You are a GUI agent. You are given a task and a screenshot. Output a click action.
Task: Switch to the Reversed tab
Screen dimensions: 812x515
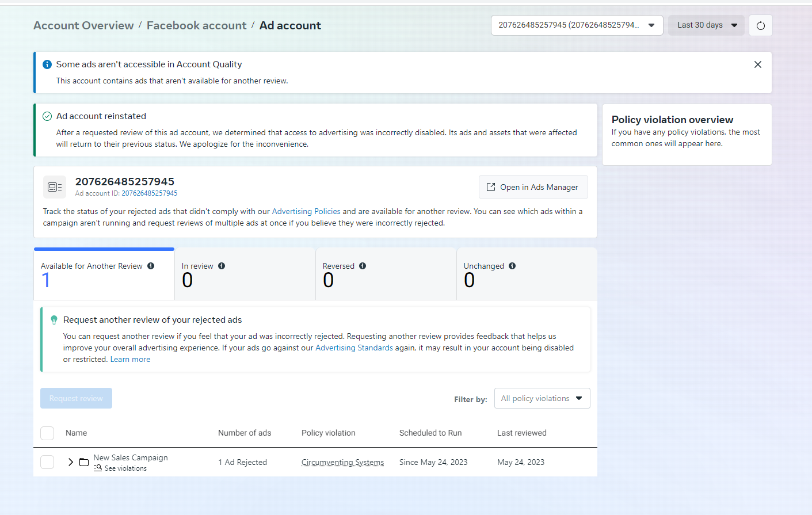[386, 274]
